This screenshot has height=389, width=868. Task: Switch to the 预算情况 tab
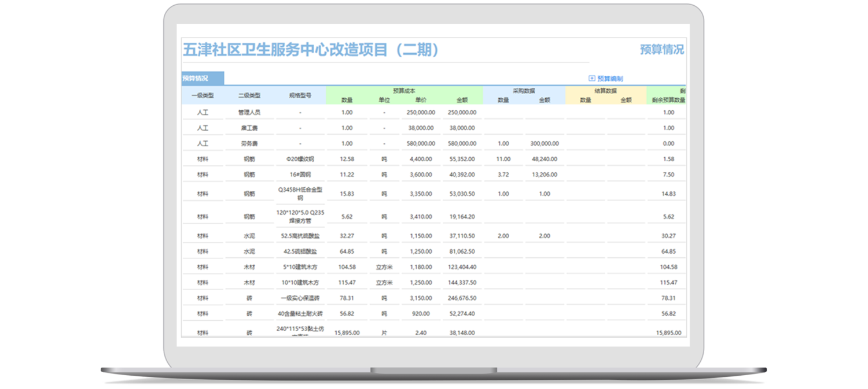196,79
